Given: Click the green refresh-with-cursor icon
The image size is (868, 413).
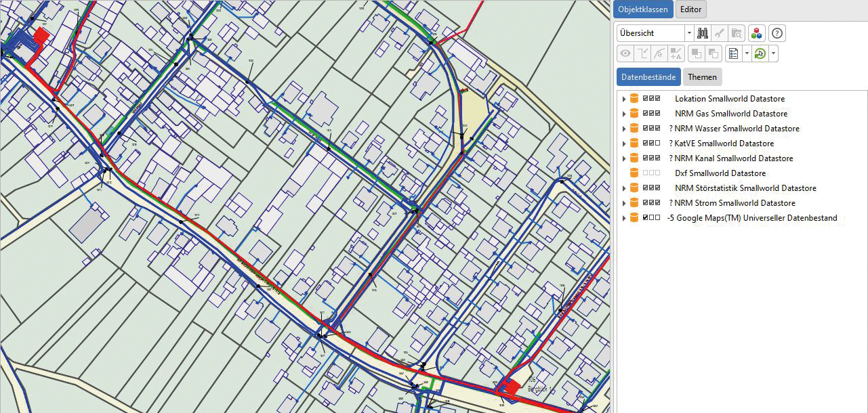Looking at the screenshot, I should click(760, 53).
